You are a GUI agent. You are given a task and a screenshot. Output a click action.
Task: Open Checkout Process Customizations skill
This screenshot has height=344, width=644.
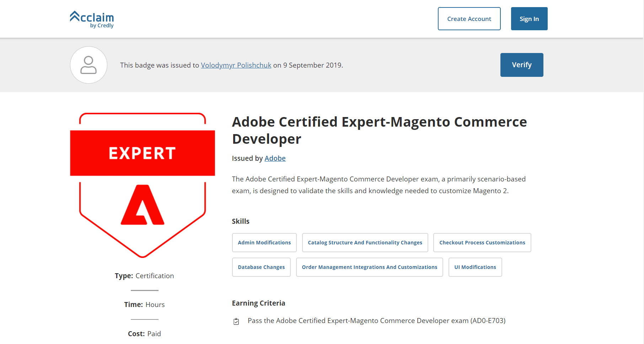point(482,243)
